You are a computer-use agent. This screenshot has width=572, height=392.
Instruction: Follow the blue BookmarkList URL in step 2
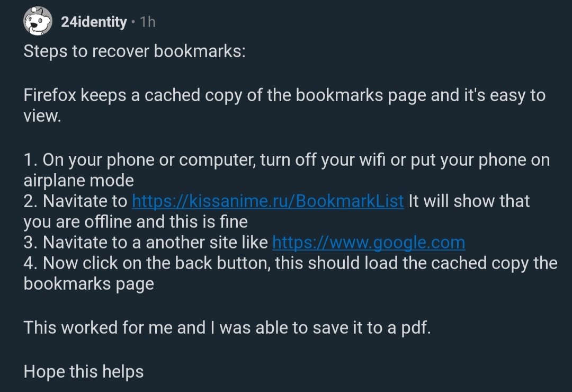(267, 201)
